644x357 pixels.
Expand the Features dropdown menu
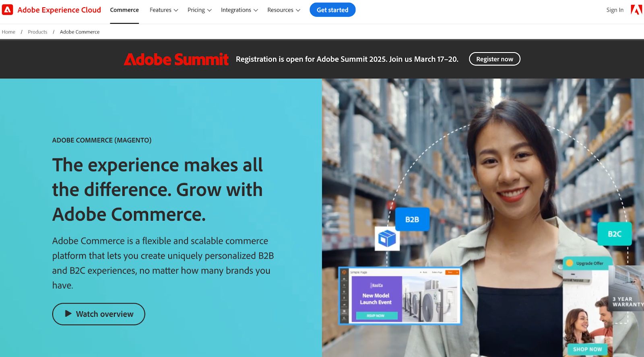point(164,10)
